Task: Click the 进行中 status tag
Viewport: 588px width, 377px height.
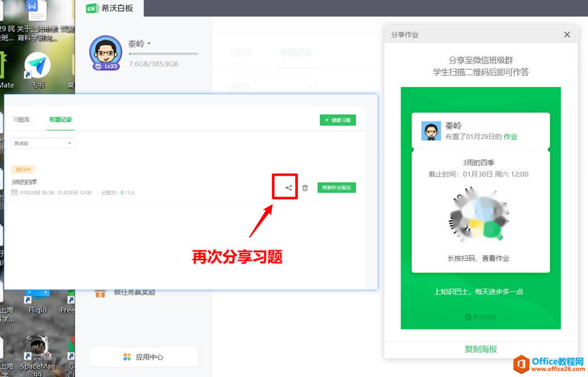Action: [x=23, y=170]
